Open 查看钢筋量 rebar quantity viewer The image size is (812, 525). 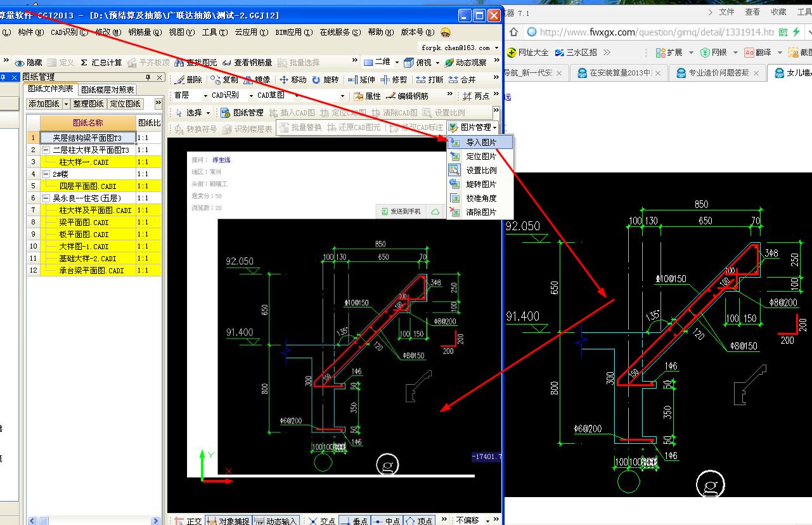(x=247, y=62)
